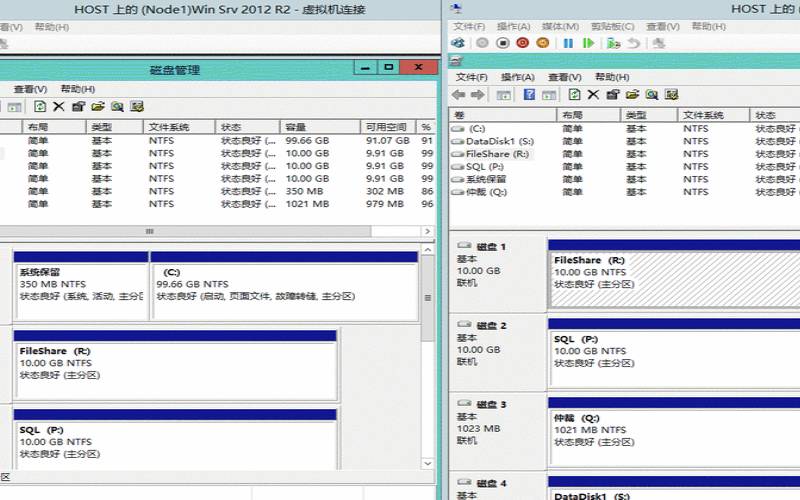800x500 pixels.
Task: Open 查看(V) menu in left Disk Management
Action: 30,89
